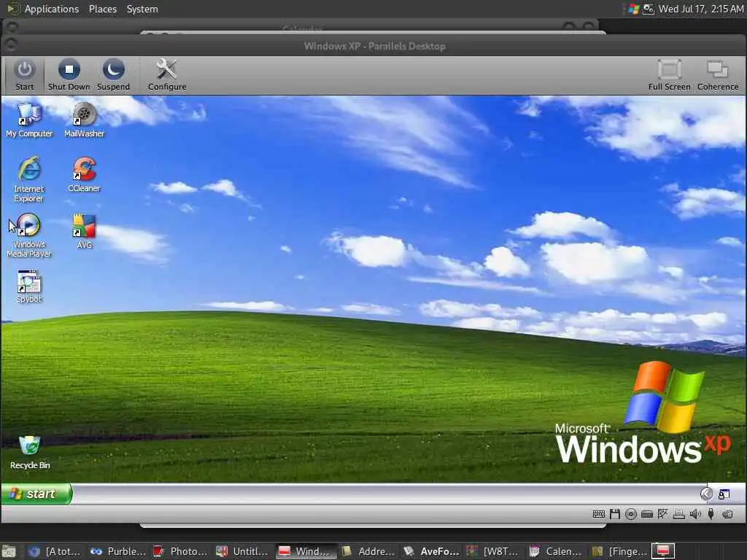The height and width of the screenshot is (560, 747).
Task: Click the network adapter status icon
Action: [x=662, y=514]
